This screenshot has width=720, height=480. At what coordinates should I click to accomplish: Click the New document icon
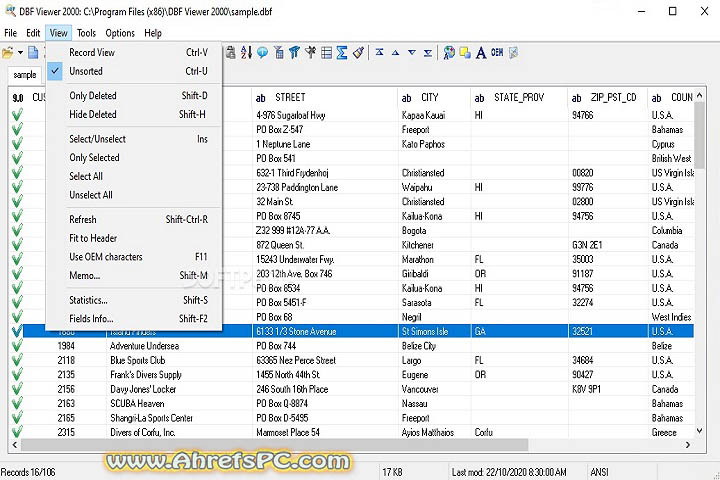click(34, 53)
